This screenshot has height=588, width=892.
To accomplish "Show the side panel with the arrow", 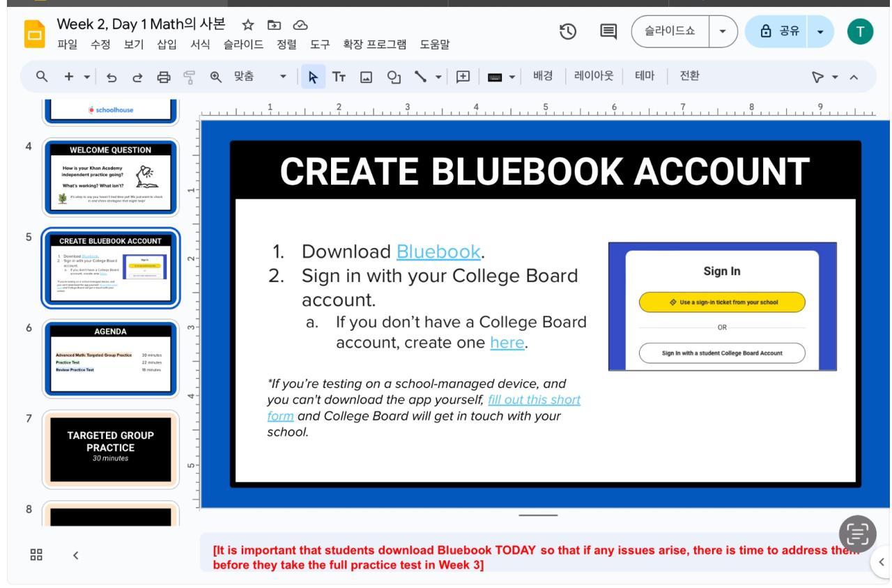I will (x=882, y=561).
